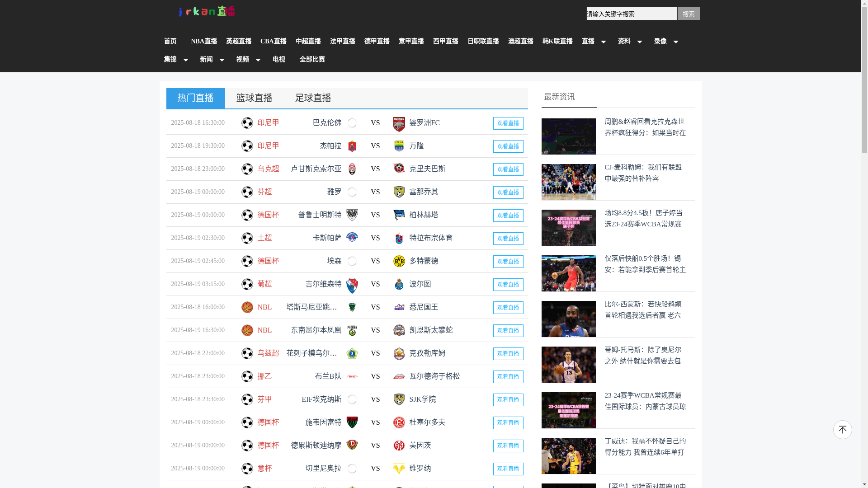Click 维罗纳 team crest
Image resolution: width=868 pixels, height=488 pixels.
[x=399, y=469]
